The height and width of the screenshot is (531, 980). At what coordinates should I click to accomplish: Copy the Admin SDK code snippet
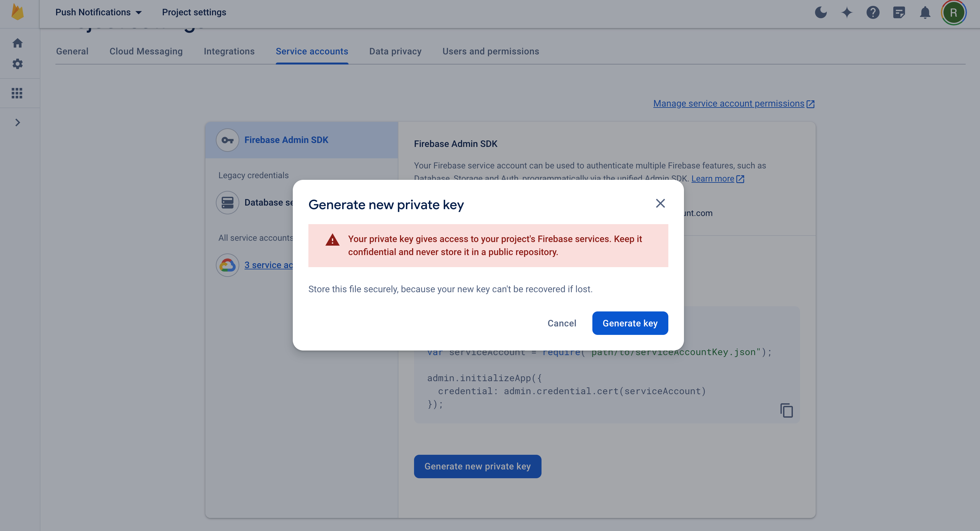click(x=786, y=410)
